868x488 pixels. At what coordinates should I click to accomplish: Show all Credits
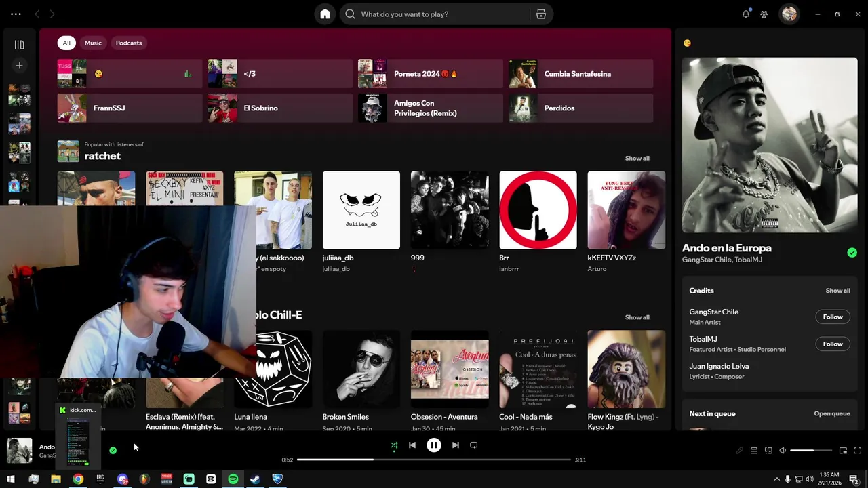pos(837,291)
